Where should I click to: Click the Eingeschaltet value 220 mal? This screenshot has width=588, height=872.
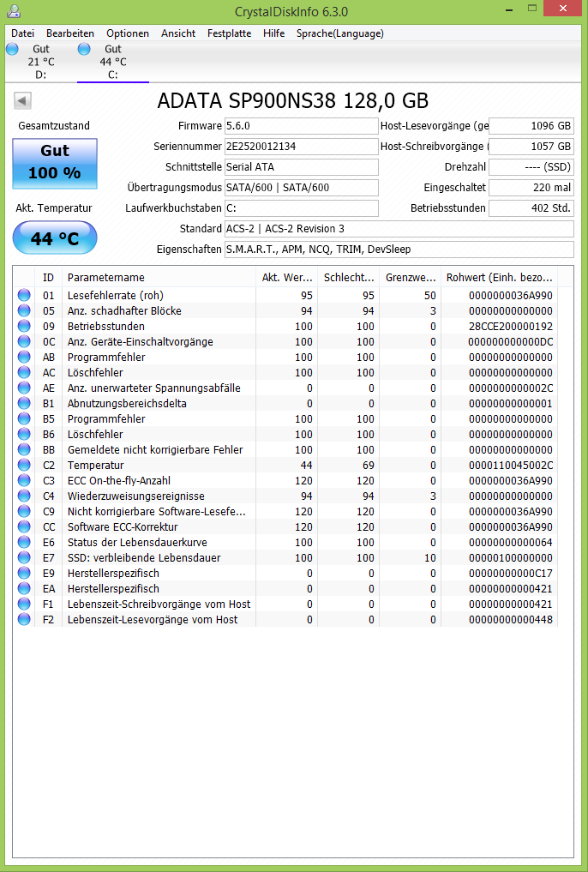pos(531,188)
